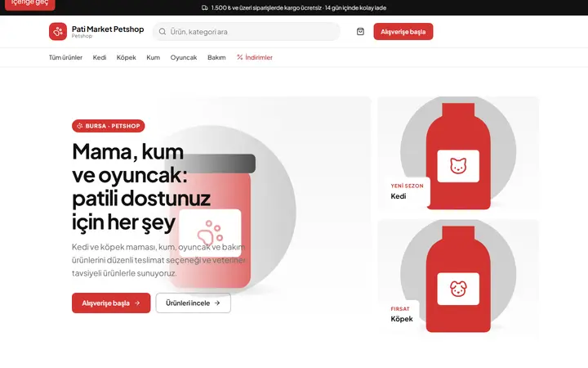Open Pati Market Petshop home link

(x=96, y=32)
